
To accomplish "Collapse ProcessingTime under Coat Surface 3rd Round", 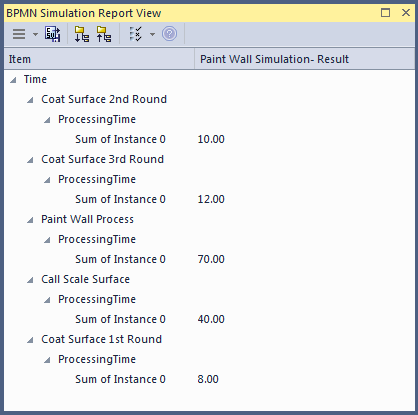I will (x=47, y=180).
